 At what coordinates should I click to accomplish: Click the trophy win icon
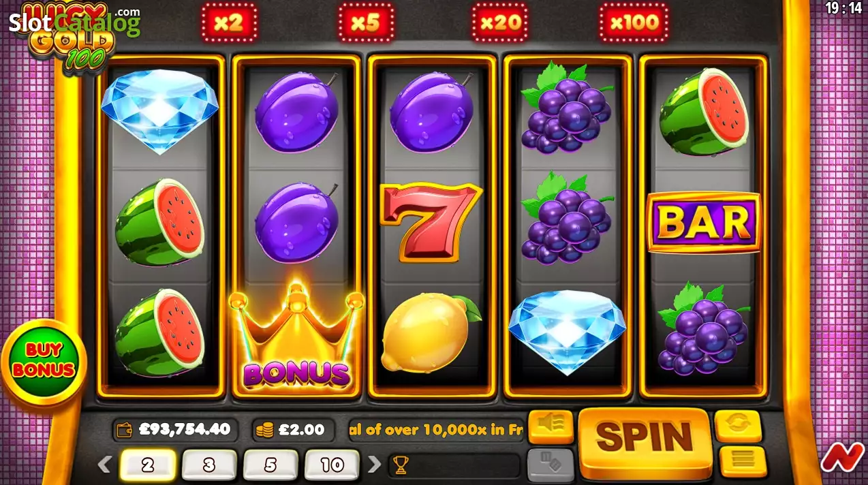coord(401,465)
